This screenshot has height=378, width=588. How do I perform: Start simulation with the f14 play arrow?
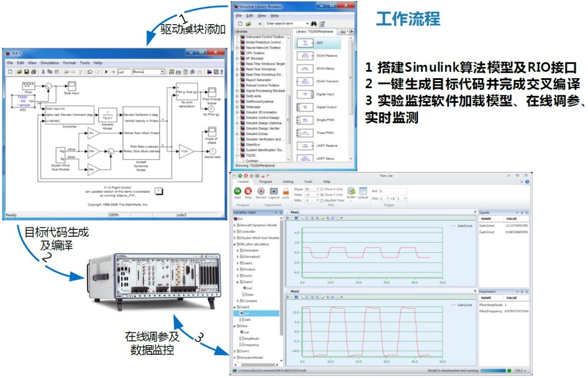(106, 72)
